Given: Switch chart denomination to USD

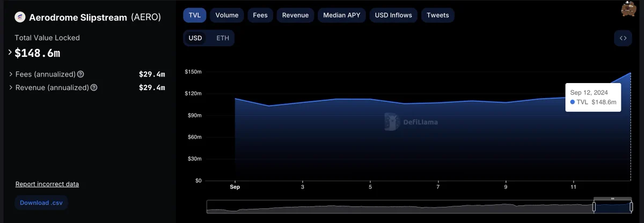Looking at the screenshot, I should 195,38.
